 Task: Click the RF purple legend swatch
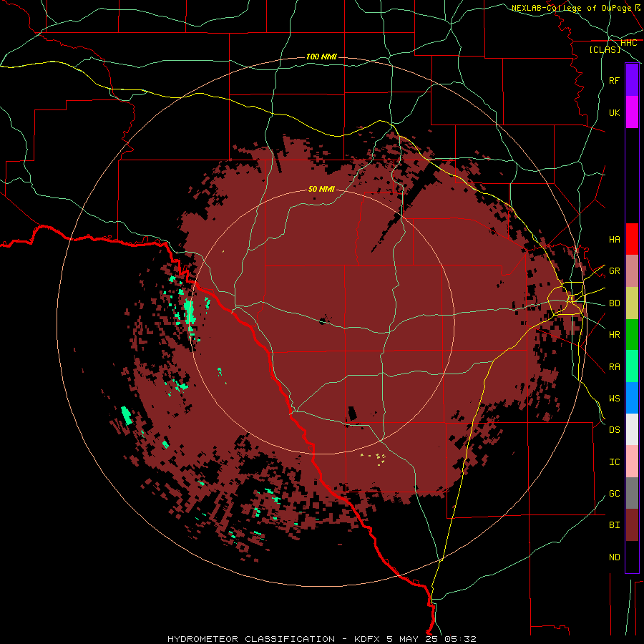click(x=632, y=80)
